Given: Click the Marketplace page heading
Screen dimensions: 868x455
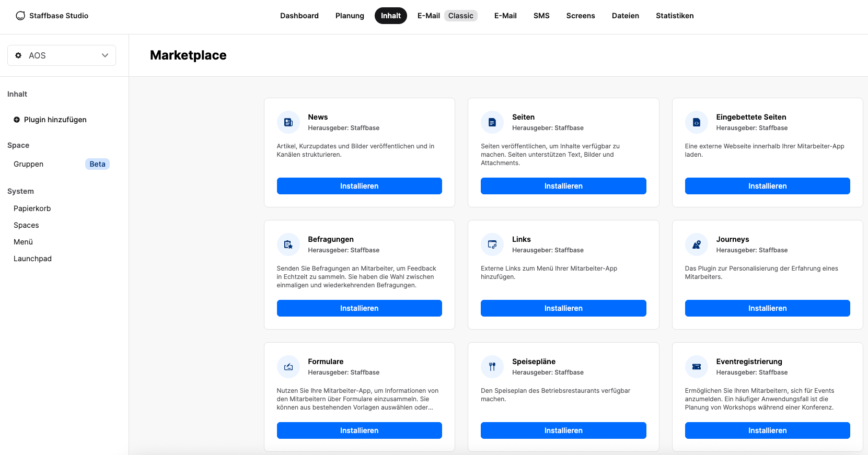Looking at the screenshot, I should [188, 55].
